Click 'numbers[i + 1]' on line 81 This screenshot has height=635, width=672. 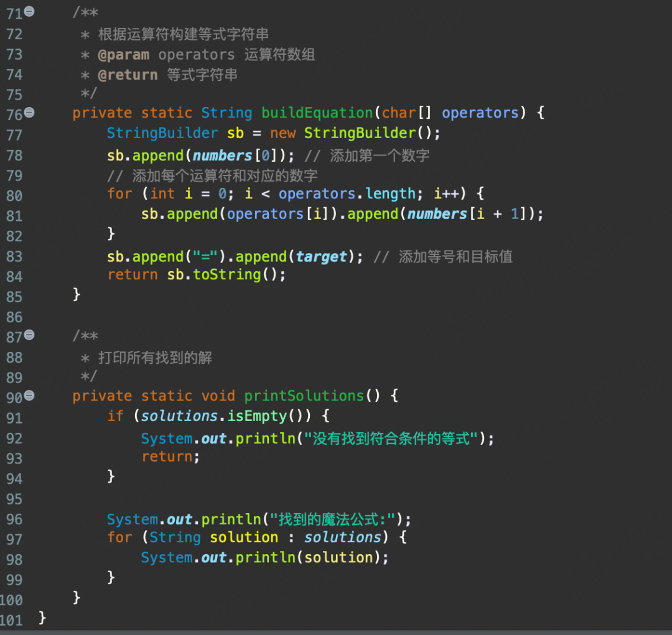click(467, 214)
